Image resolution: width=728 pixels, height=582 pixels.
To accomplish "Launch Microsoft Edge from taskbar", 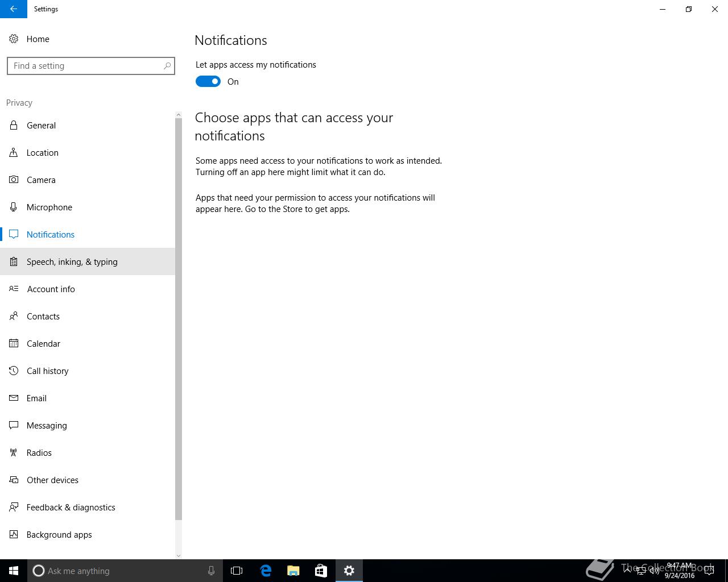I will point(265,571).
